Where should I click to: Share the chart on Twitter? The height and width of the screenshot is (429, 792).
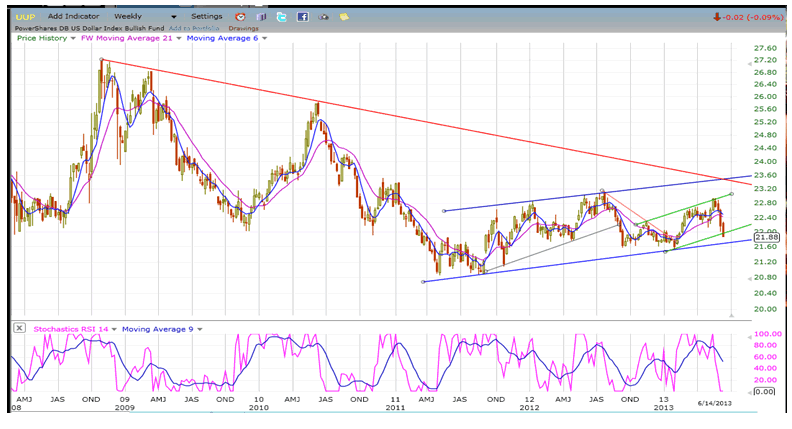282,17
